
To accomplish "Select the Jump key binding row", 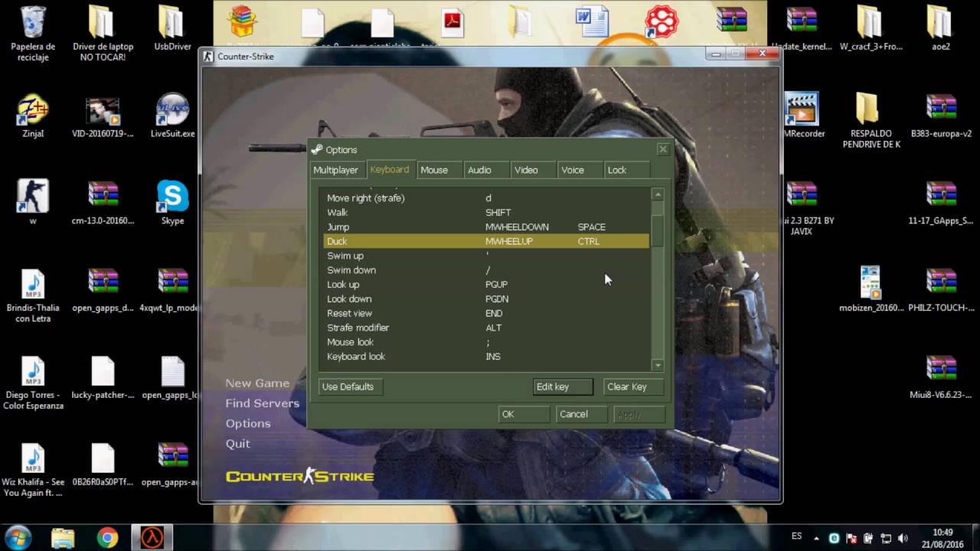I will [x=485, y=227].
